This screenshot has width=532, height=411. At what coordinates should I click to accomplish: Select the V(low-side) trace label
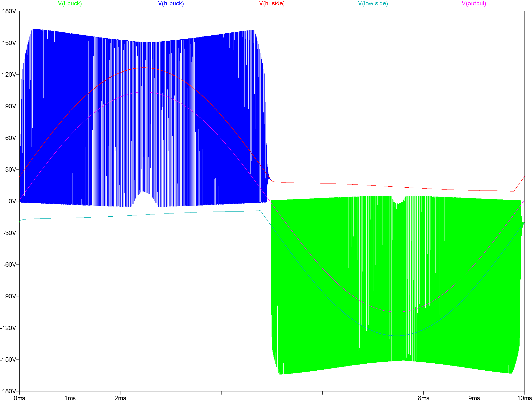click(x=373, y=3)
